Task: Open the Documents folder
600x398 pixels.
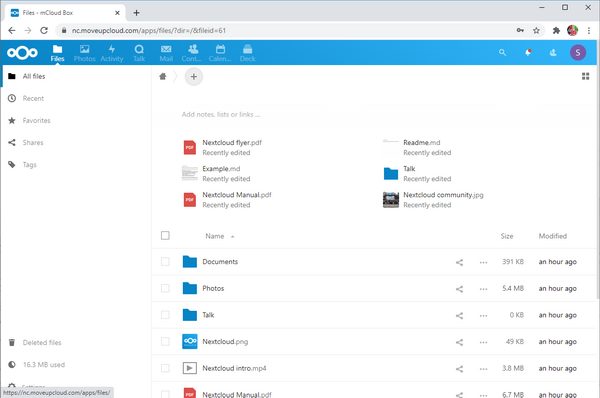Action: (220, 262)
